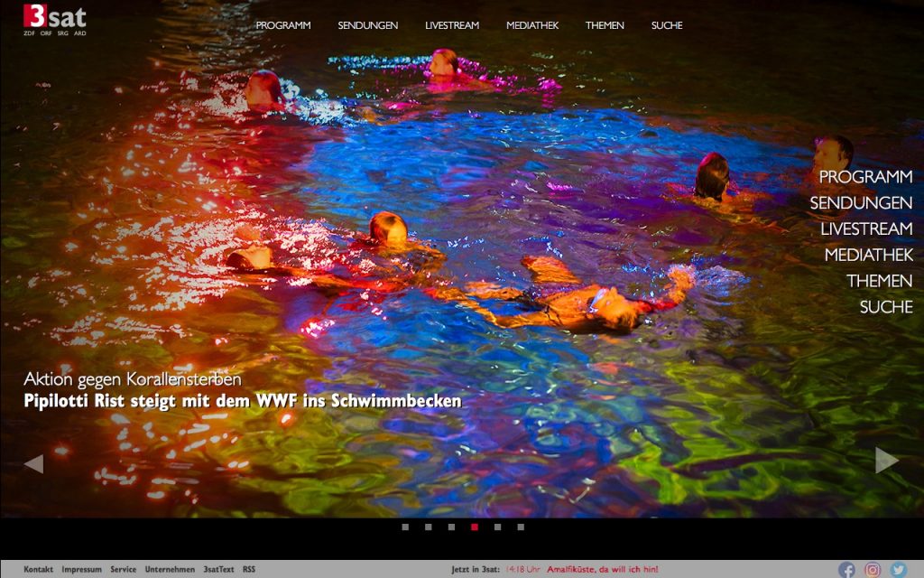The height and width of the screenshot is (578, 924).
Task: Open the Impressum link
Action: point(81,569)
